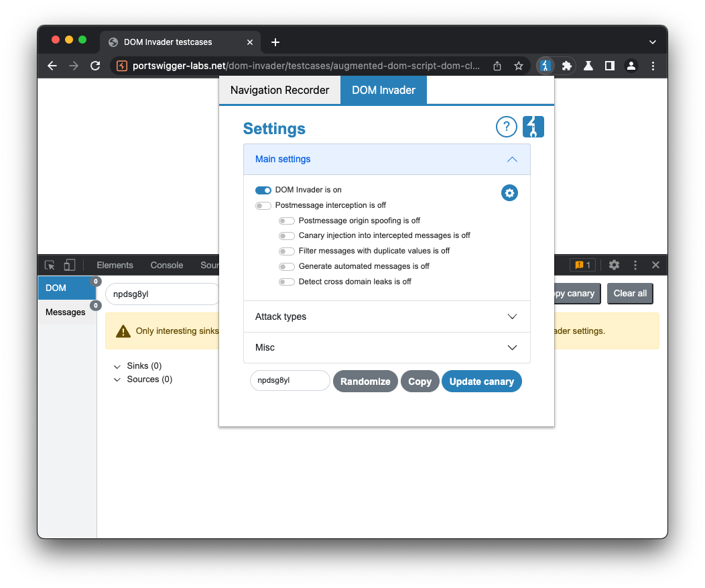The width and height of the screenshot is (705, 588).
Task: Click the browser address bar URL
Action: click(306, 66)
